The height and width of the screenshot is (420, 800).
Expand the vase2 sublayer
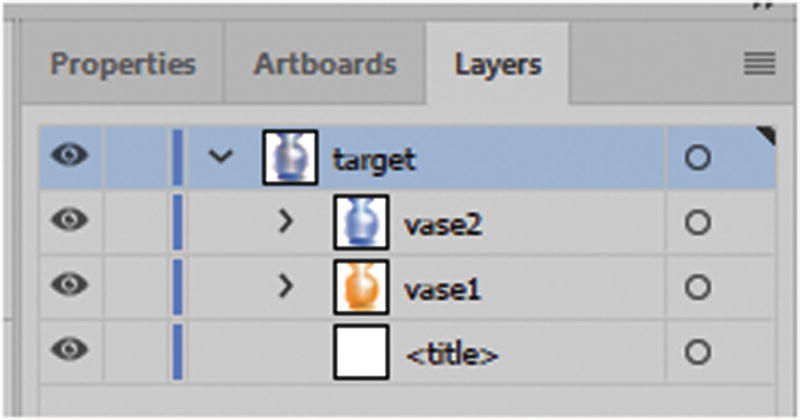pos(287,222)
